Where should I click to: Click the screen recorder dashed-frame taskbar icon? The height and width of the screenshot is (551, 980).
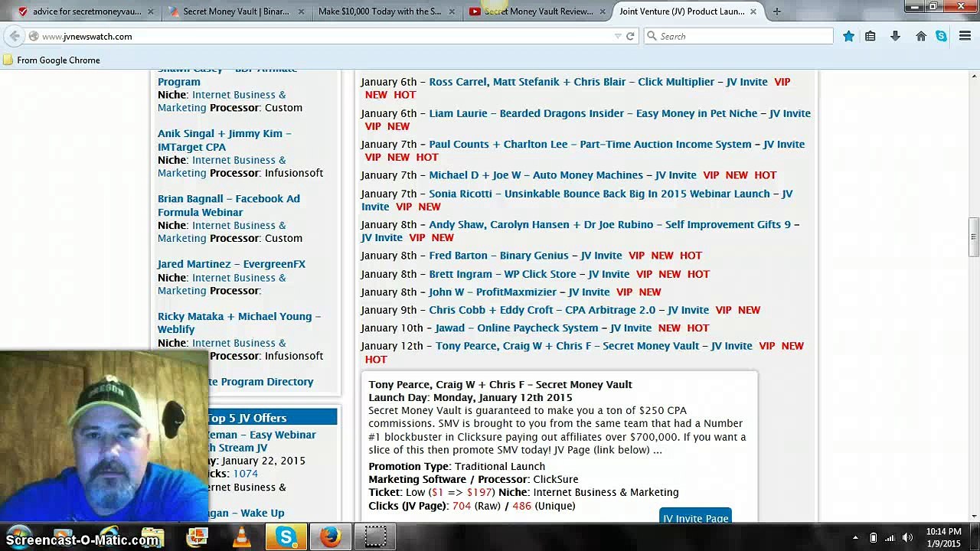tap(375, 537)
